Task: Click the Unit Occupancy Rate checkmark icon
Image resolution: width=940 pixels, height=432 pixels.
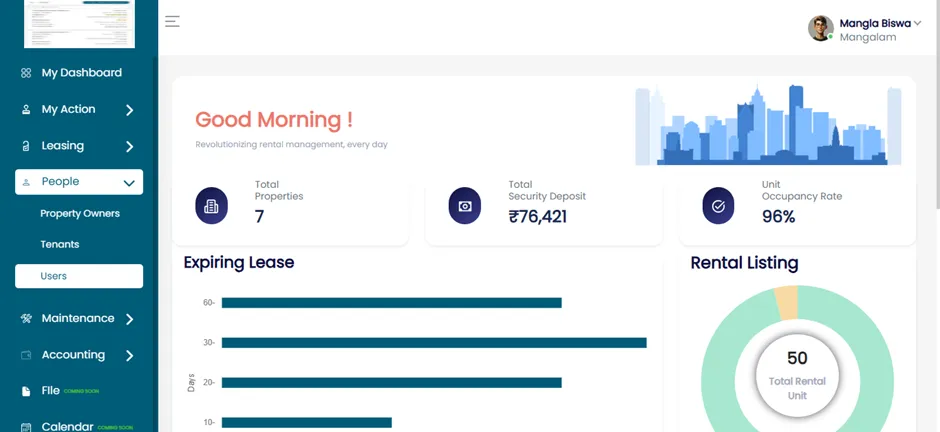Action: tap(718, 206)
